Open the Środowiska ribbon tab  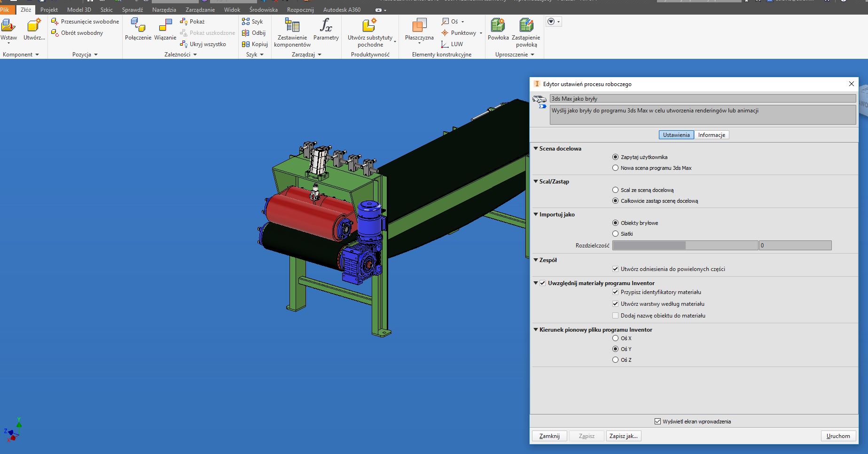(263, 9)
